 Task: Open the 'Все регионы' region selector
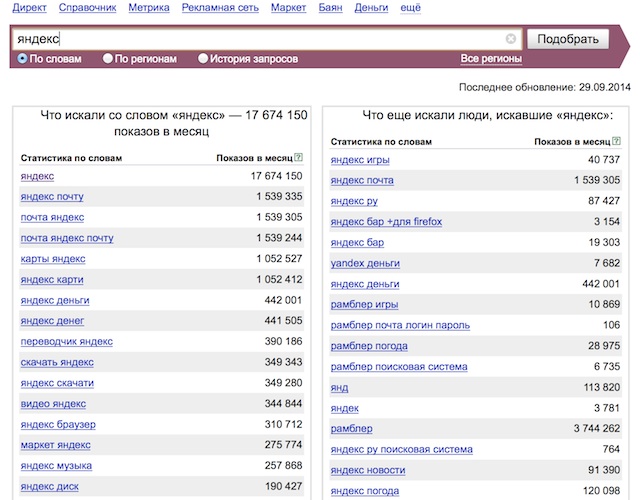pos(491,59)
